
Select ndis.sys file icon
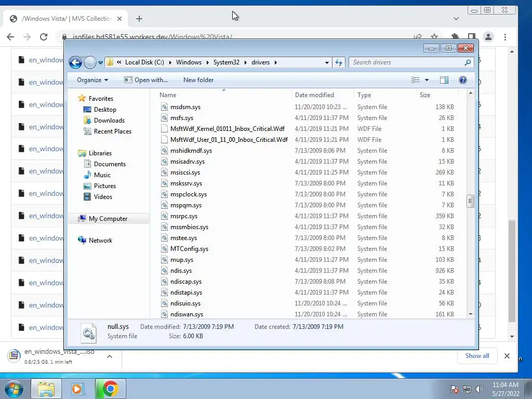pyautogui.click(x=164, y=270)
